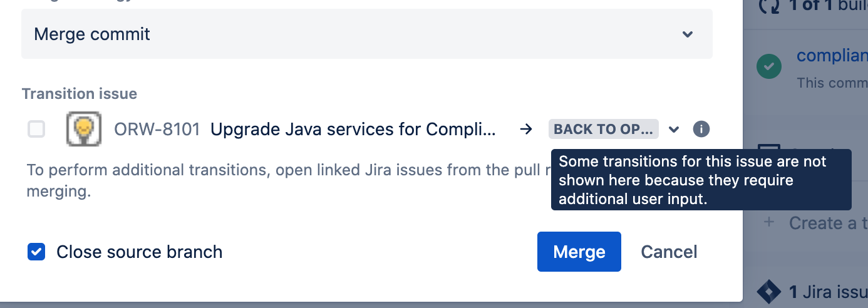The image size is (868, 308).
Task: Tick the transition issue checkbox for ORW-8101
Action: pyautogui.click(x=36, y=130)
